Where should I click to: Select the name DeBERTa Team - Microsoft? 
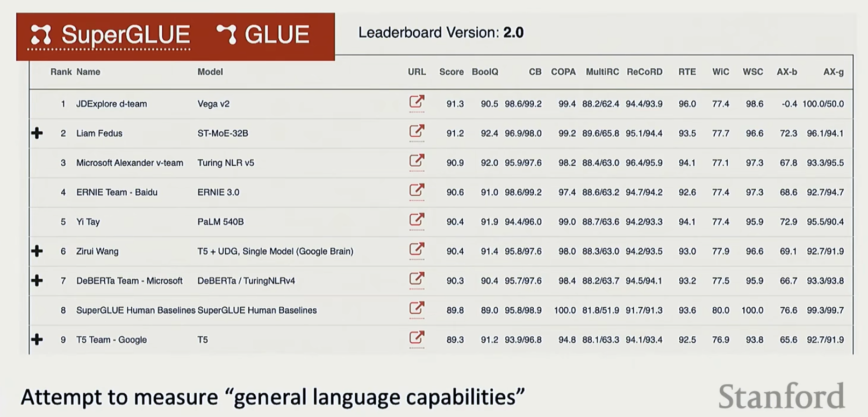(130, 281)
